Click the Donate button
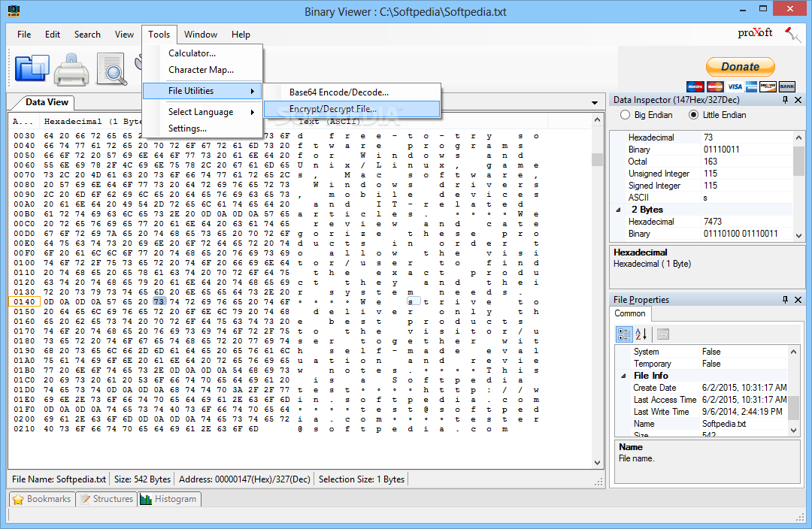Screen dimensions: 812x529 tap(740, 67)
